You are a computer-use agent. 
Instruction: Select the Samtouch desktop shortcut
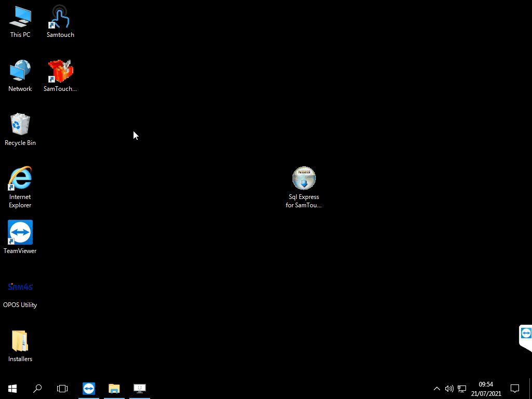click(x=60, y=21)
